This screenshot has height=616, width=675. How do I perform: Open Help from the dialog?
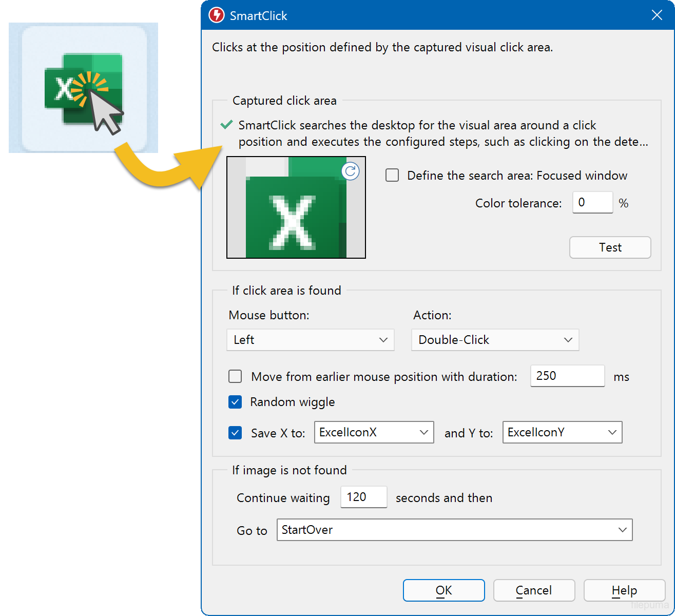[x=625, y=590]
